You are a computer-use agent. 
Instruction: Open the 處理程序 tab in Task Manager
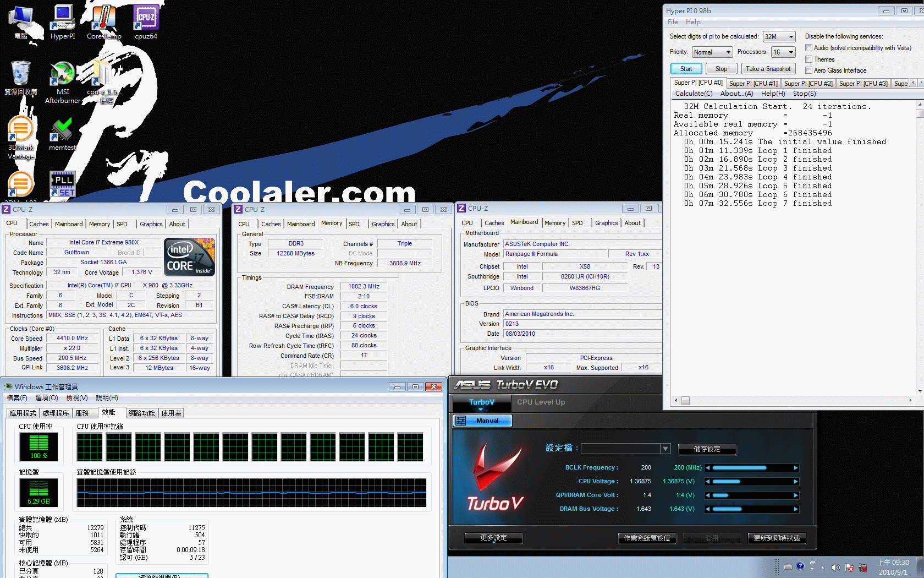point(56,413)
